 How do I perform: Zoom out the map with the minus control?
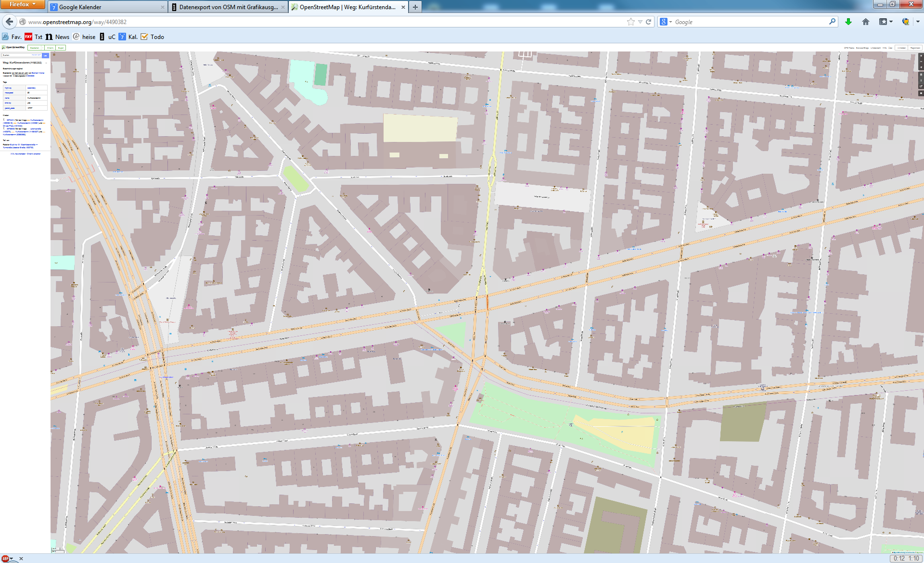[921, 62]
